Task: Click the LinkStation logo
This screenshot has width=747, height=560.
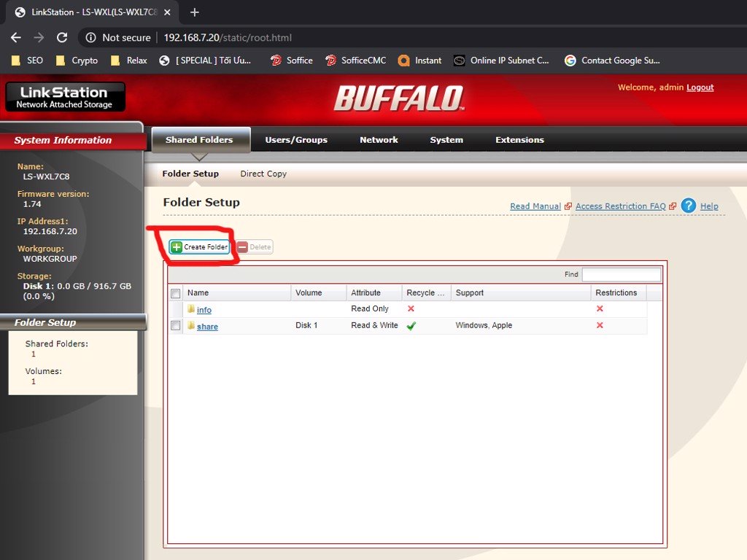Action: tap(65, 97)
